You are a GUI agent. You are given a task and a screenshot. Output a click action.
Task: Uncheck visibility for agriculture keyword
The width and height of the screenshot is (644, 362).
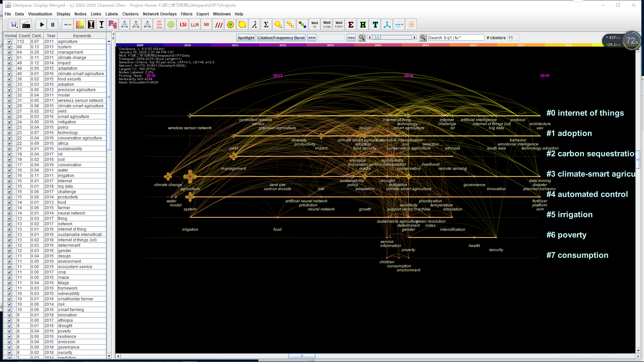[x=10, y=42]
